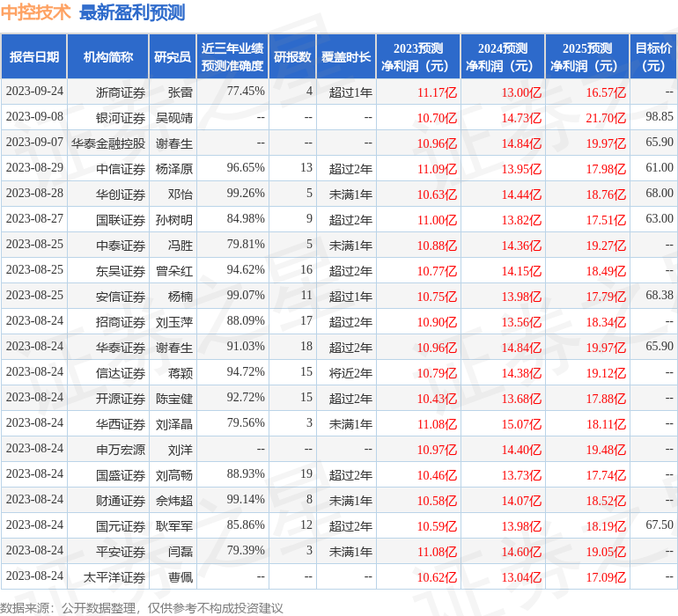Select the 研报数 column header
678x616 pixels.
point(292,56)
